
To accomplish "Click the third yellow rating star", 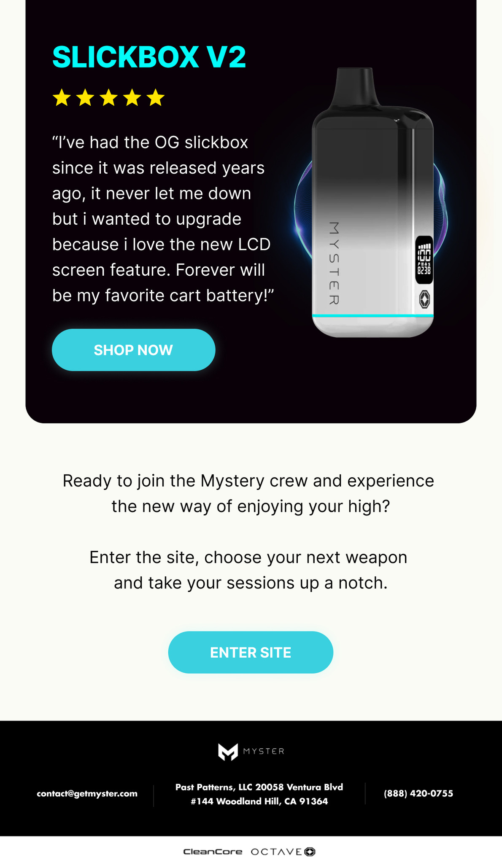I will 109,97.
